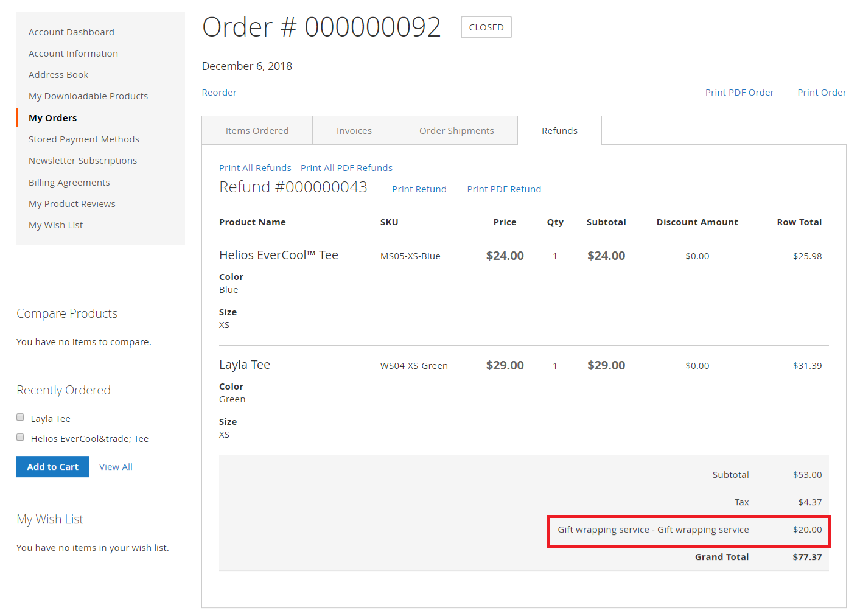Open the Print PDF Refund link
This screenshot has height=616, width=860.
click(x=504, y=189)
